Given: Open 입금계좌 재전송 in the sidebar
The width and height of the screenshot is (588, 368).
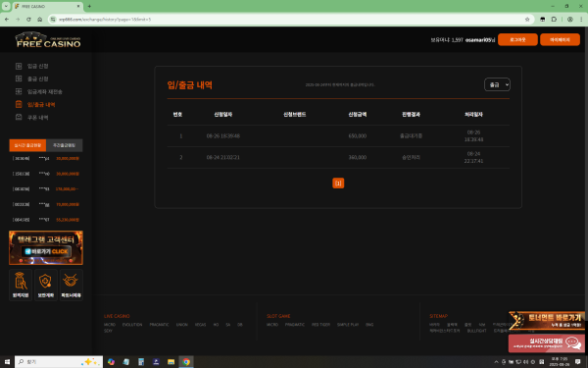Looking at the screenshot, I should tap(45, 91).
